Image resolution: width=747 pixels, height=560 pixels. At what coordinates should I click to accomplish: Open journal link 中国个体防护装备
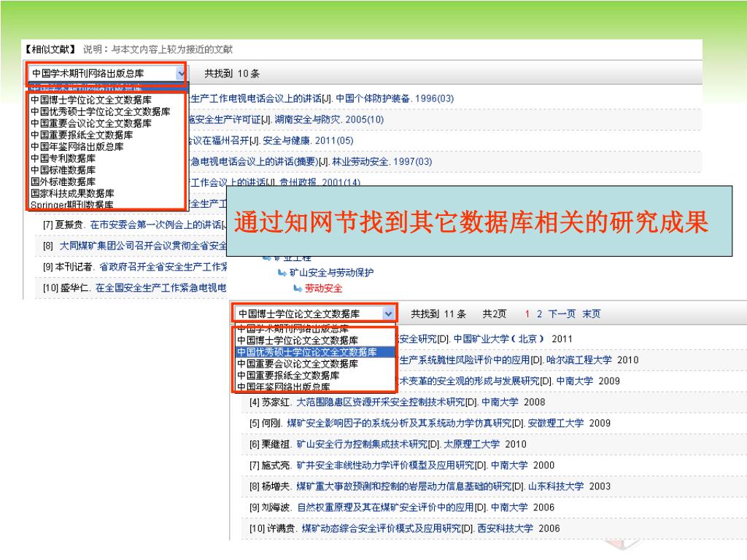(373, 98)
